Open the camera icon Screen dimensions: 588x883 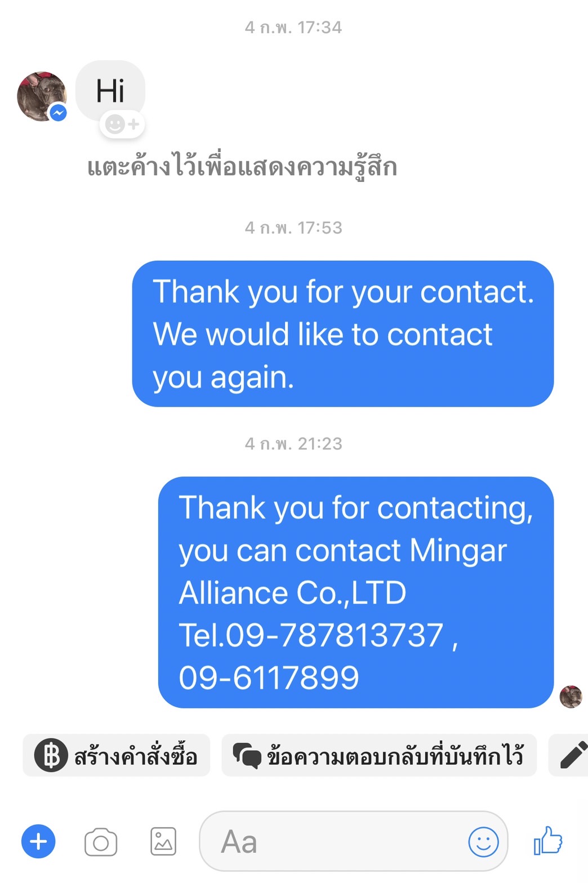[x=101, y=842]
